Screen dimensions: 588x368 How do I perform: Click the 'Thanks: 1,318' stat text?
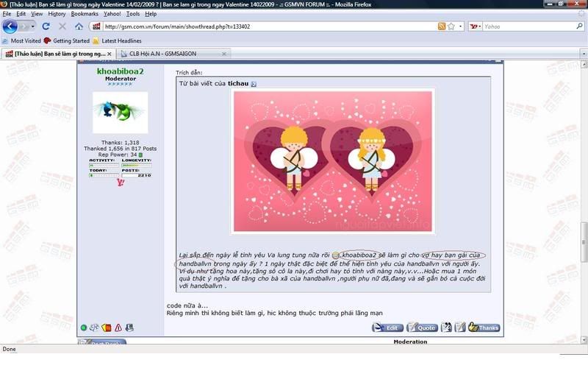pyautogui.click(x=120, y=143)
